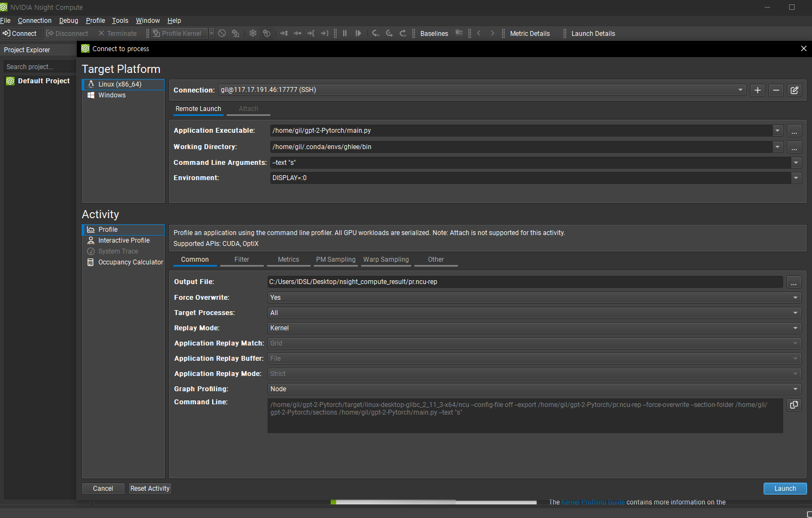The height and width of the screenshot is (518, 812).
Task: Open the Graph Profiling dropdown
Action: pyautogui.click(x=535, y=389)
